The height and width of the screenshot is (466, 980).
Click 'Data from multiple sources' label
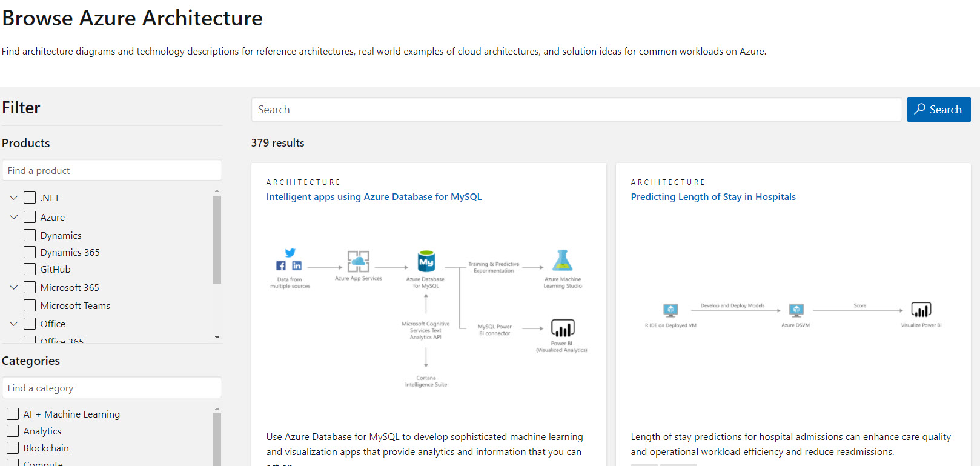tap(290, 283)
